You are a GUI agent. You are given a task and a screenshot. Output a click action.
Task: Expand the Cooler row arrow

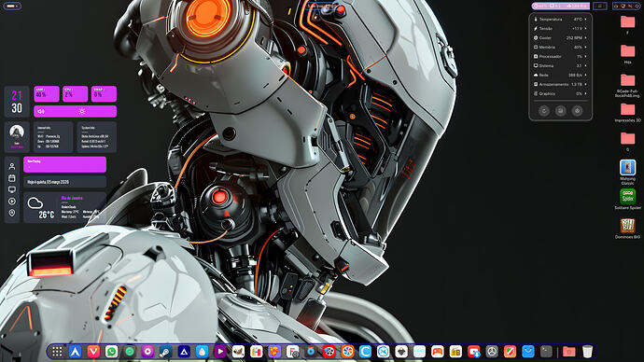(586, 37)
